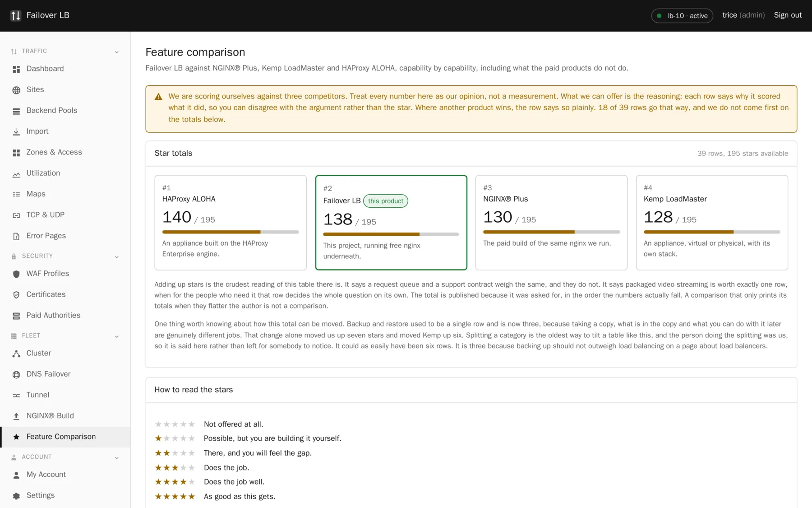Open Zones & Access
The width and height of the screenshot is (812, 508).
pyautogui.click(x=65, y=152)
